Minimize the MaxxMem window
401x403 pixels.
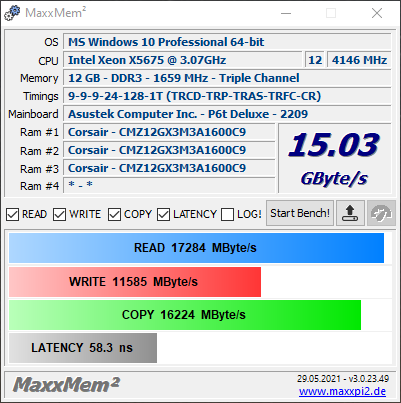tap(286, 13)
